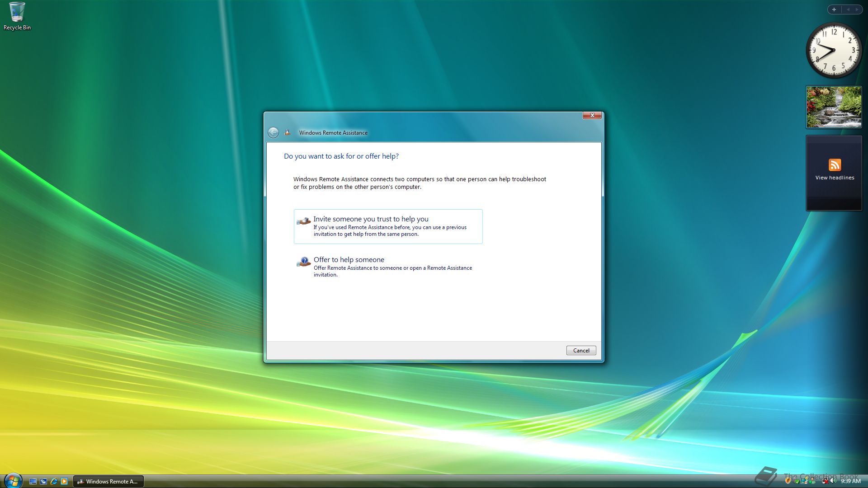Click the offer help question mark icon

click(x=304, y=261)
